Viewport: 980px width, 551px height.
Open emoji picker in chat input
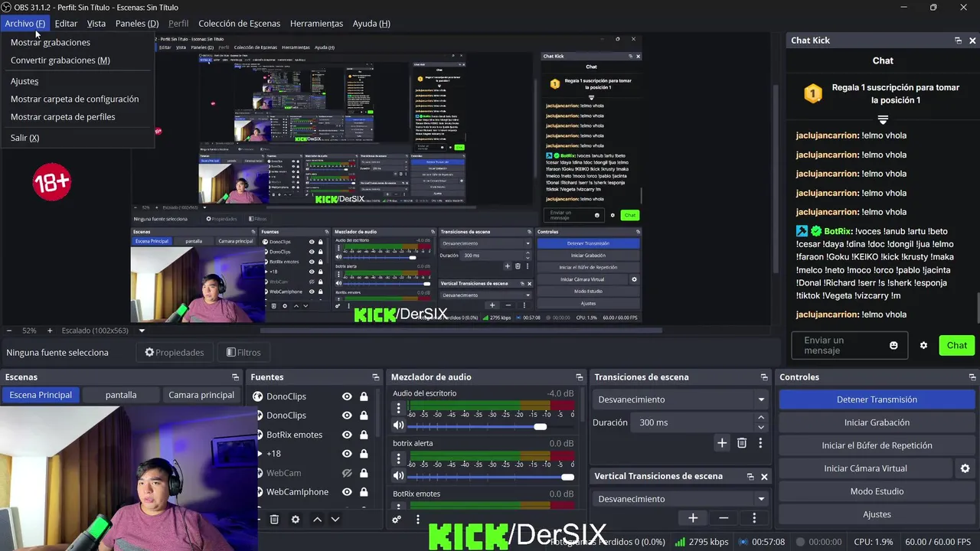tap(893, 345)
